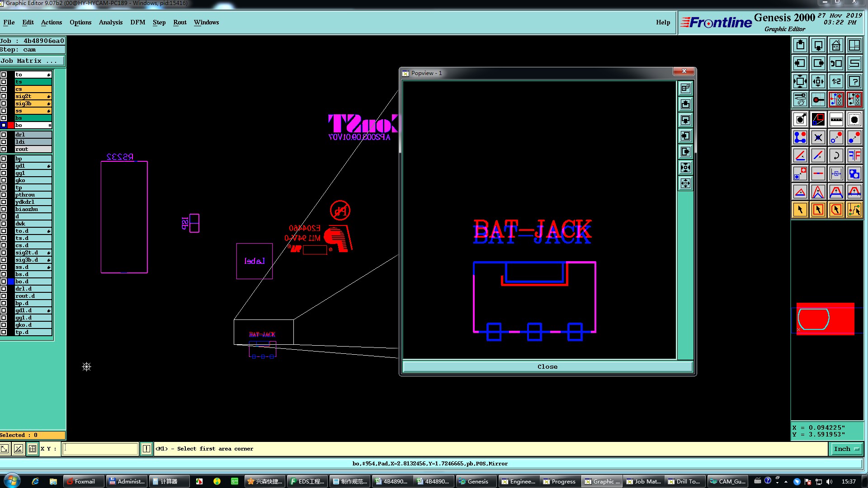The height and width of the screenshot is (488, 868).
Task: Click the 1:2 zoom scale icon
Action: point(836,82)
